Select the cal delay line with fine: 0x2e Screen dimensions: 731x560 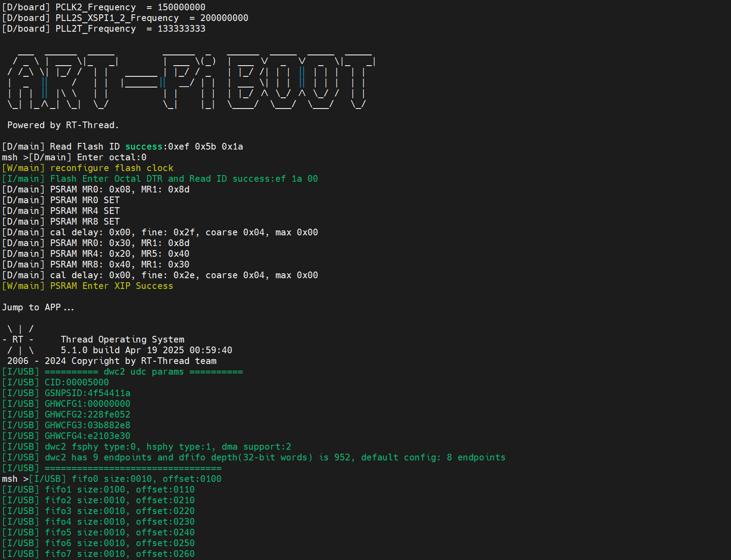[x=160, y=275]
